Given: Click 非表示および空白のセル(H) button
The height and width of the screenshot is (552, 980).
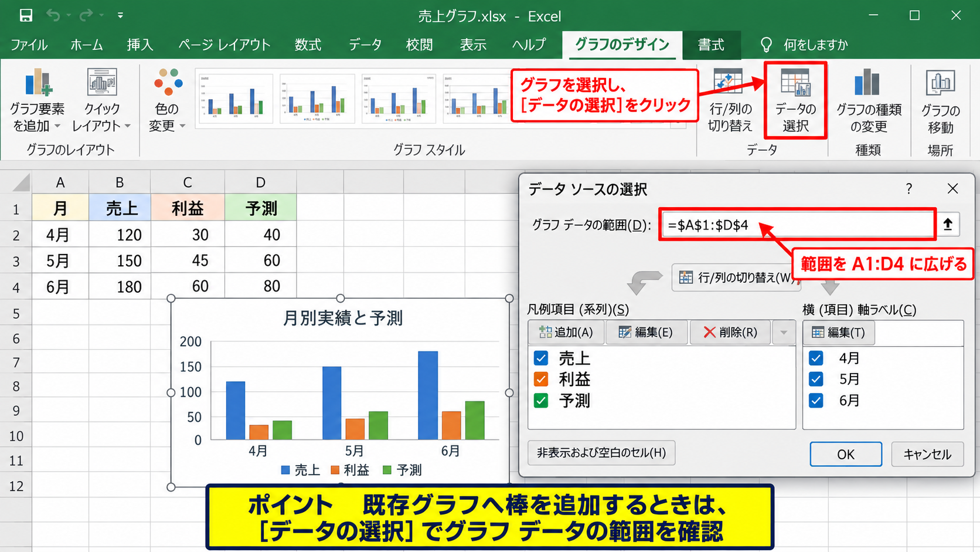Looking at the screenshot, I should (601, 453).
